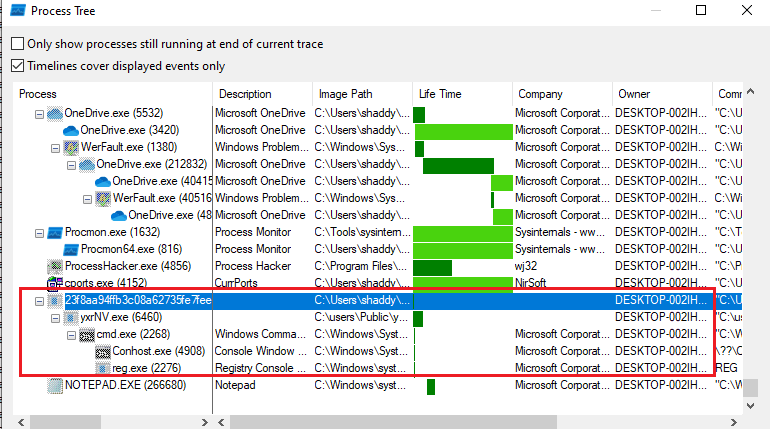Screen dimensions: 770x429
Task: Collapse the cmd.exe (2268) tree node
Action: tap(71, 335)
